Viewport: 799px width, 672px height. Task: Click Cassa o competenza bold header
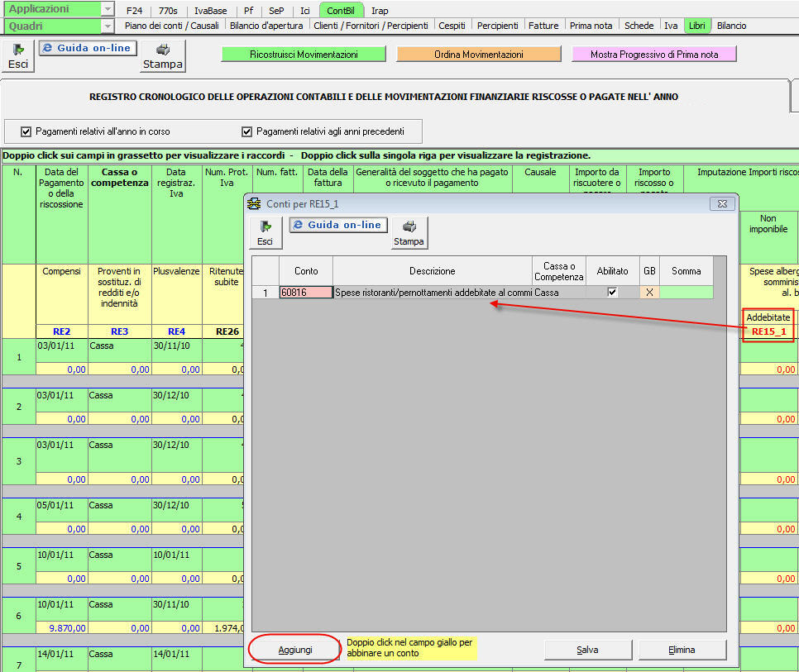[x=120, y=177]
